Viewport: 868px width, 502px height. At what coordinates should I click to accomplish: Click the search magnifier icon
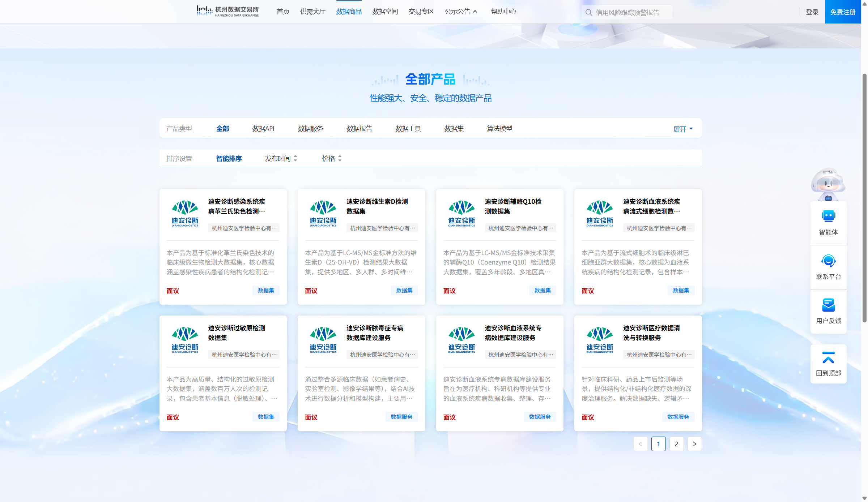point(589,12)
